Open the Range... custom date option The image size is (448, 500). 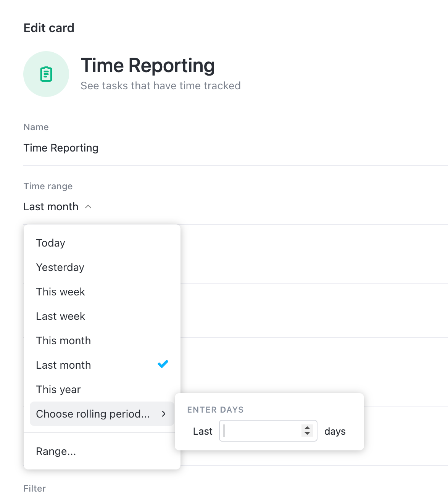click(x=56, y=451)
